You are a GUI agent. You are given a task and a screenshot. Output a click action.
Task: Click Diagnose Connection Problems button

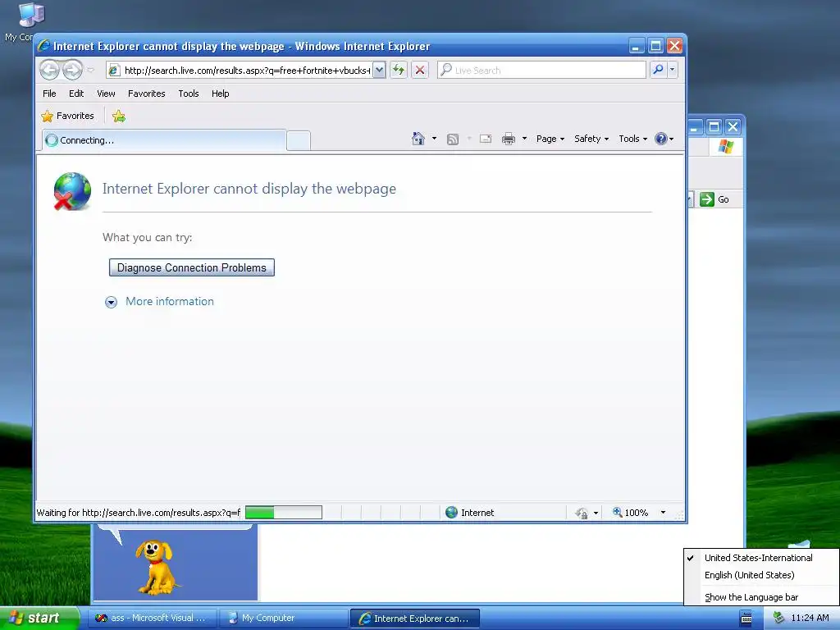192,268
